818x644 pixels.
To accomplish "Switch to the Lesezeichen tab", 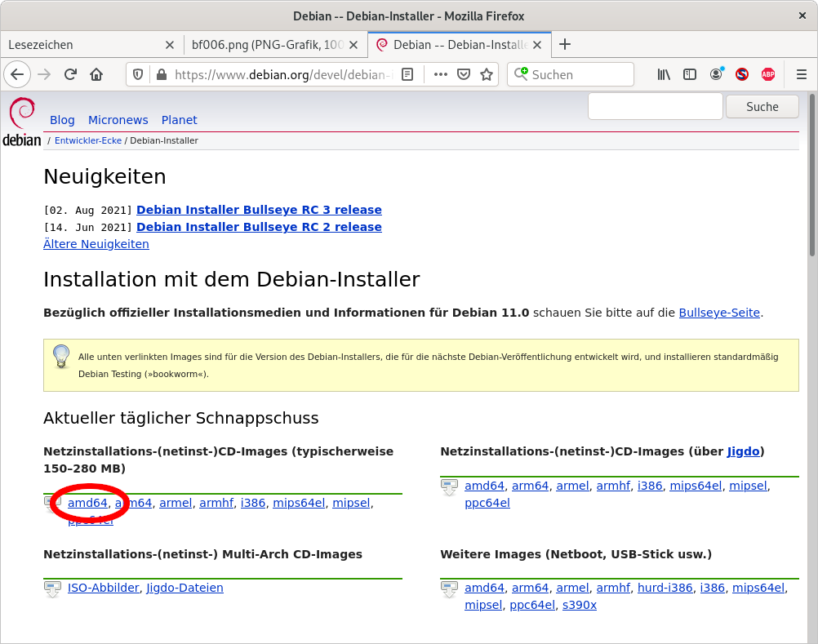I will pyautogui.click(x=92, y=45).
